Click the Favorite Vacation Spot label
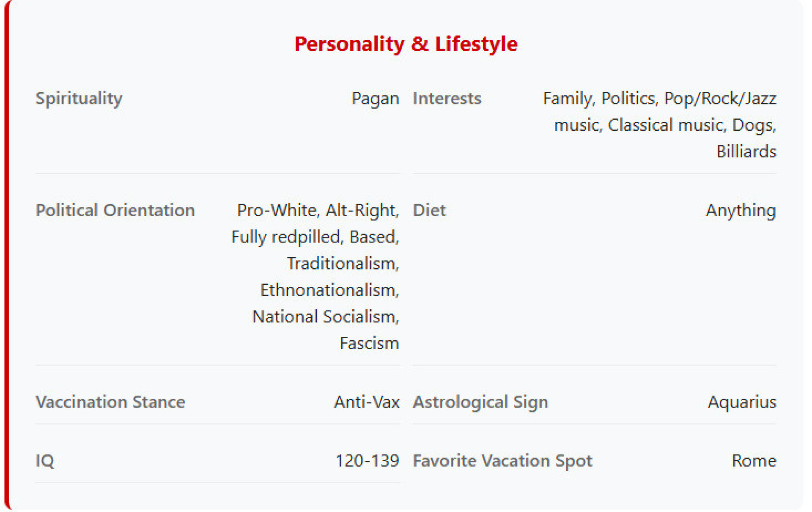The image size is (812, 512). point(502,460)
